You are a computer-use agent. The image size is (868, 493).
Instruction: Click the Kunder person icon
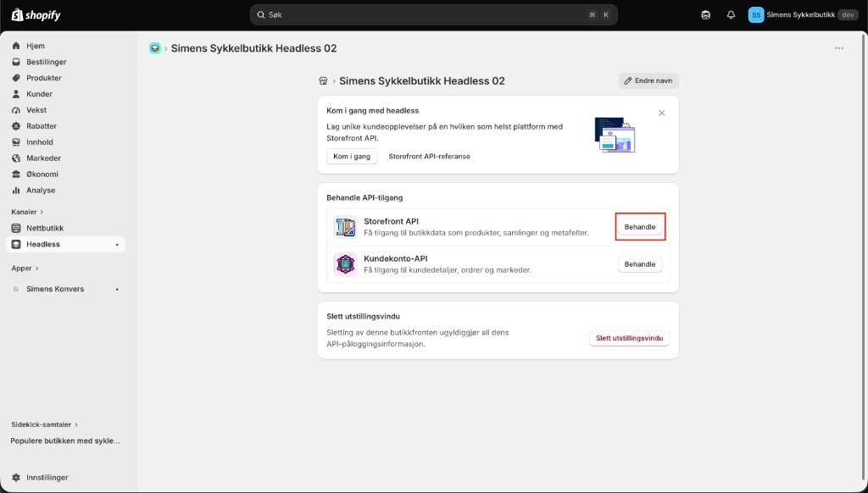coord(16,94)
